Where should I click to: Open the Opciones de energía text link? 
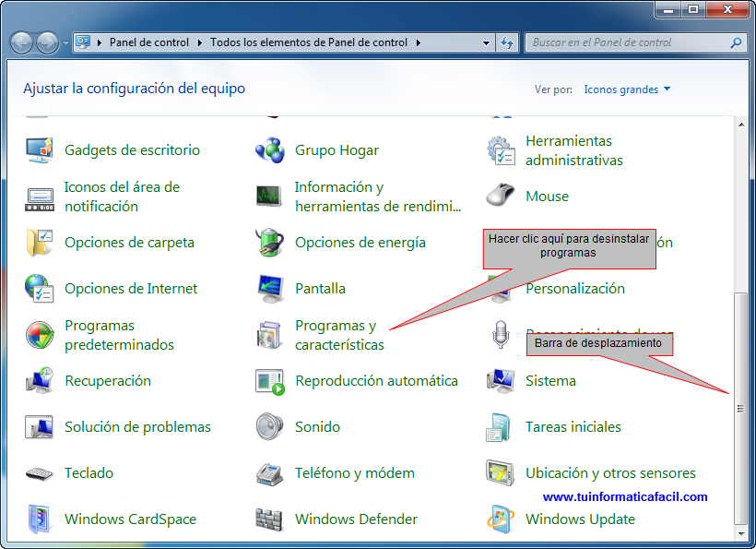click(x=360, y=242)
